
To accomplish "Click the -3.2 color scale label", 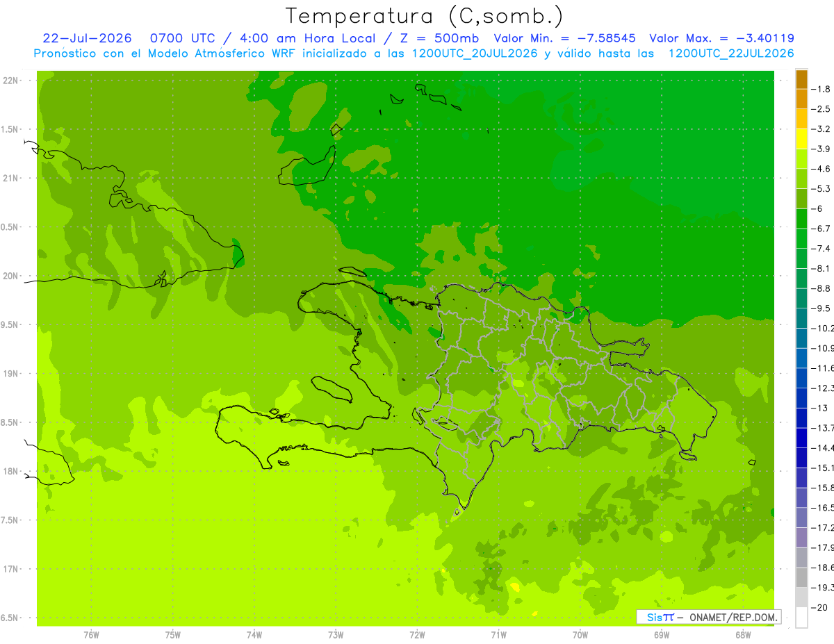I will click(822, 129).
